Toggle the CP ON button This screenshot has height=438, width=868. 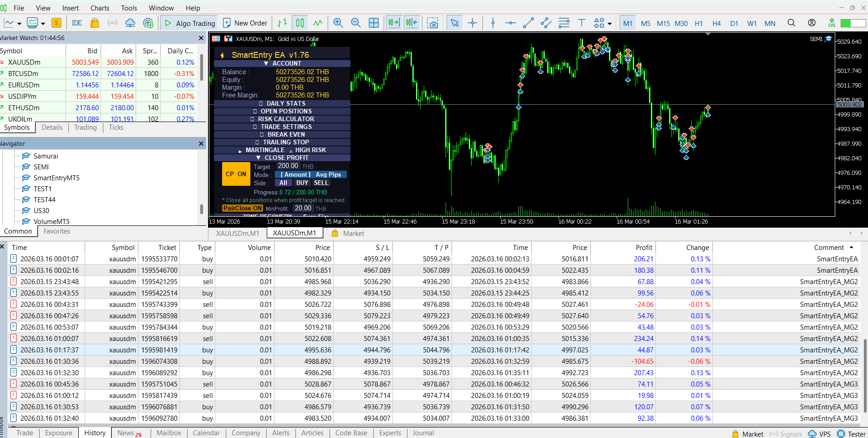tap(236, 174)
